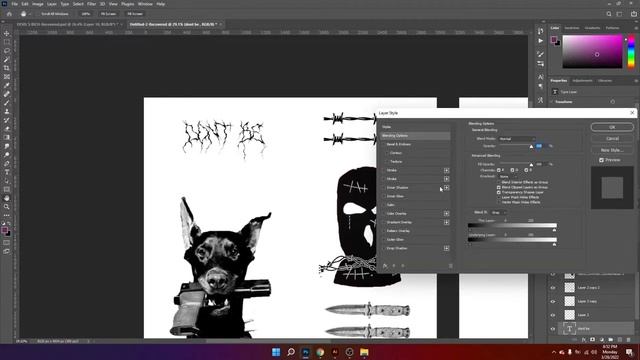Select the Frame tool
This screenshot has width=640, height=360.
coord(7,77)
